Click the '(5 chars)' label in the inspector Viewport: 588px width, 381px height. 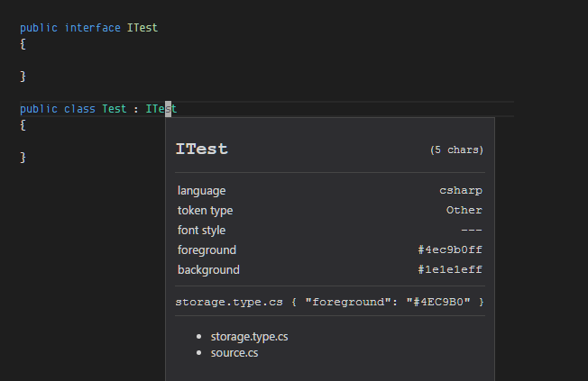456,150
